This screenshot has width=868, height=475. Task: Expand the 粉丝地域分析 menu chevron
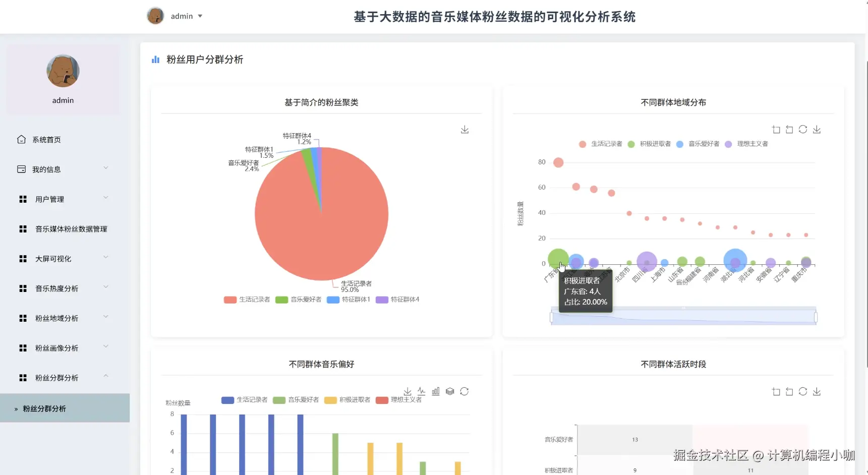[x=106, y=317]
